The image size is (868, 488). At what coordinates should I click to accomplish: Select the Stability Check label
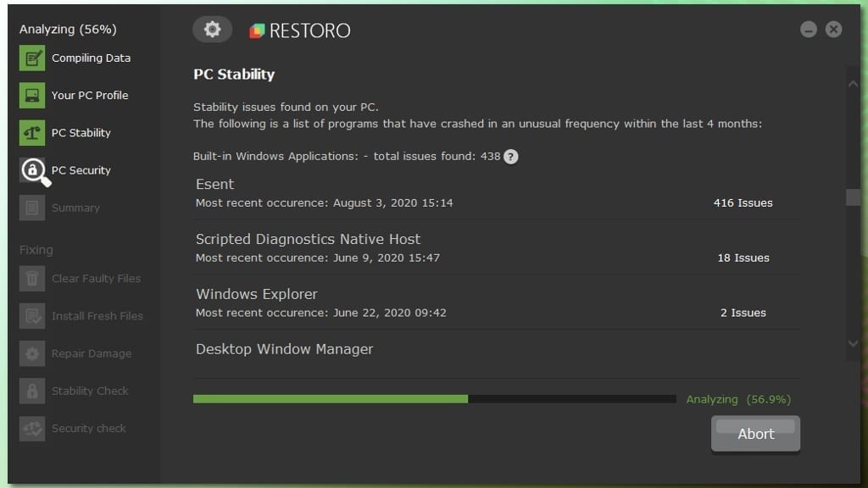[90, 391]
